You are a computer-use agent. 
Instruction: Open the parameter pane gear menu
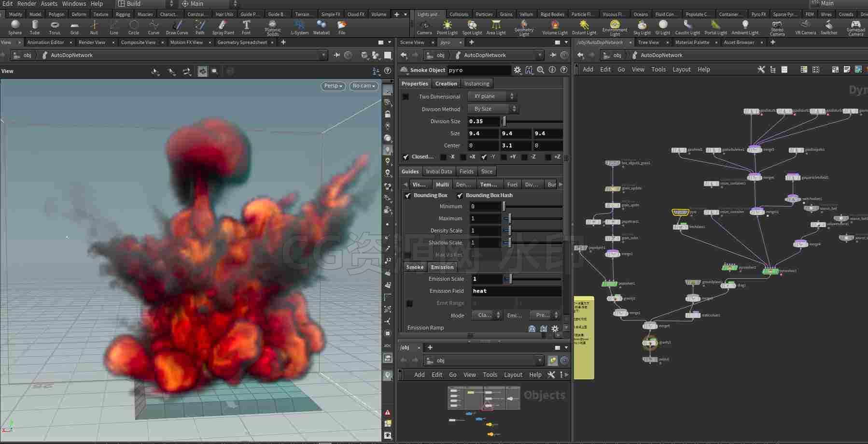[518, 70]
